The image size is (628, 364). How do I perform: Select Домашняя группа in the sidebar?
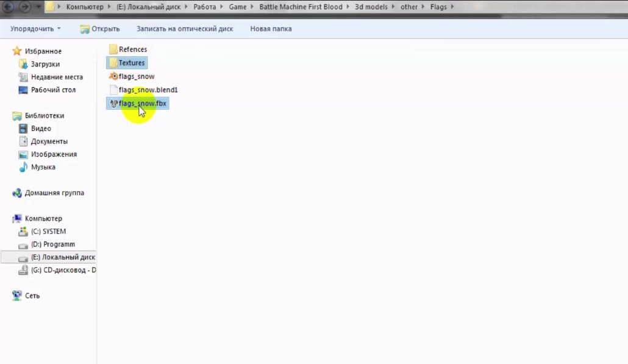tap(54, 193)
